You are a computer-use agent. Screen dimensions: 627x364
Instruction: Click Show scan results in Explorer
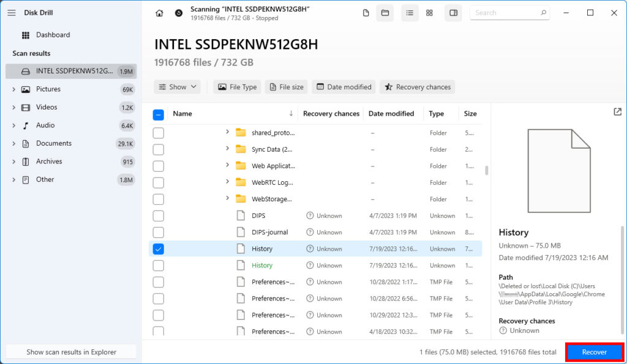[x=71, y=352]
